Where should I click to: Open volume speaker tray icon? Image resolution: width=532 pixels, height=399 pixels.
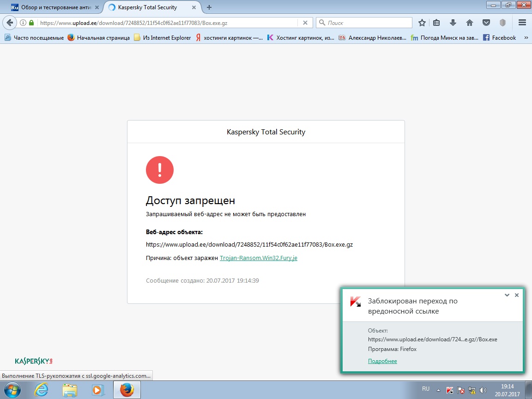[x=483, y=390]
